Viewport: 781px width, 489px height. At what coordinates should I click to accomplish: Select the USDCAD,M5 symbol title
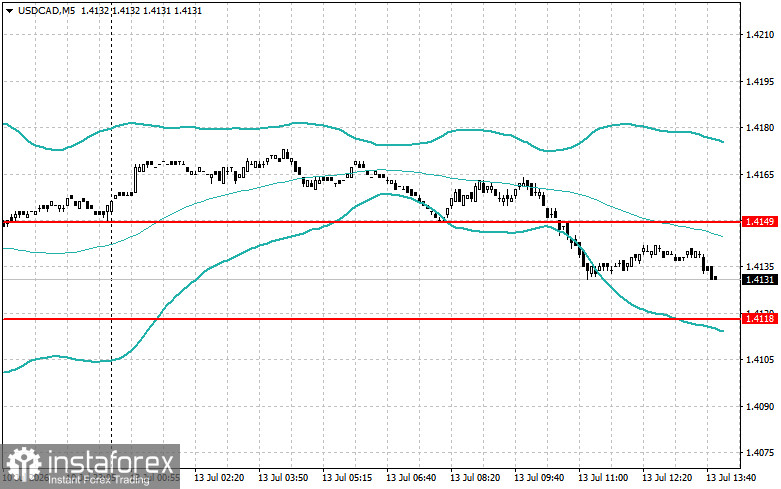(x=46, y=10)
